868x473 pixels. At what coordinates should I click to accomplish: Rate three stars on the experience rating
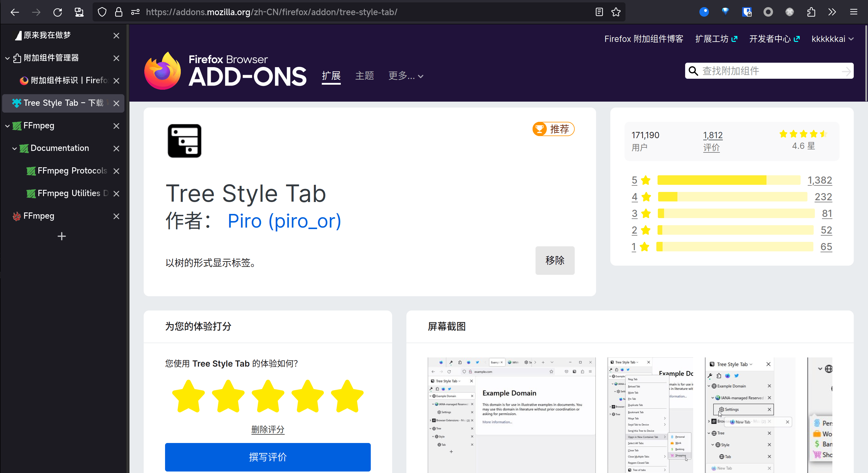tap(268, 396)
